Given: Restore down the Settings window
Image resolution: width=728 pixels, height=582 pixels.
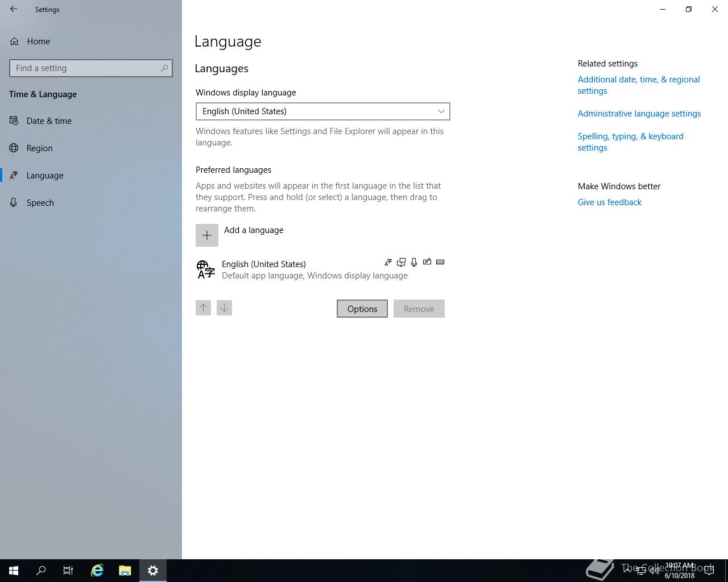Looking at the screenshot, I should tap(689, 9).
